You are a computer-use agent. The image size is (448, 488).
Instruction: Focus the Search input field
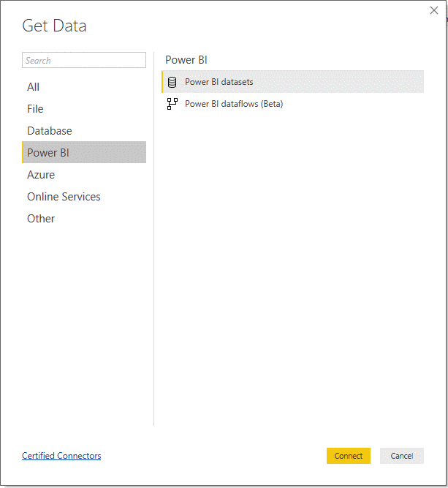click(84, 60)
